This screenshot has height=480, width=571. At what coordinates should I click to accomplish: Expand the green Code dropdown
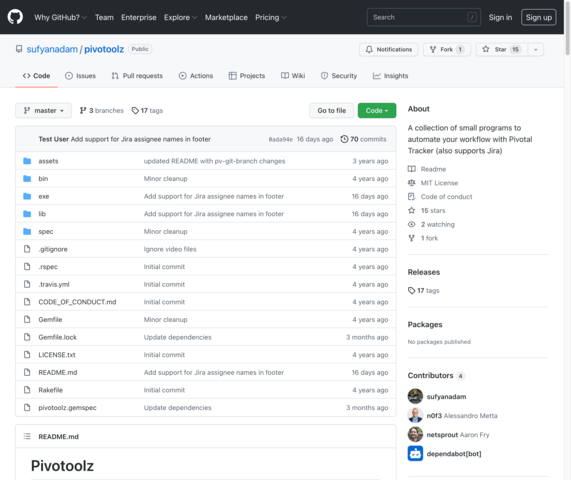click(x=377, y=110)
